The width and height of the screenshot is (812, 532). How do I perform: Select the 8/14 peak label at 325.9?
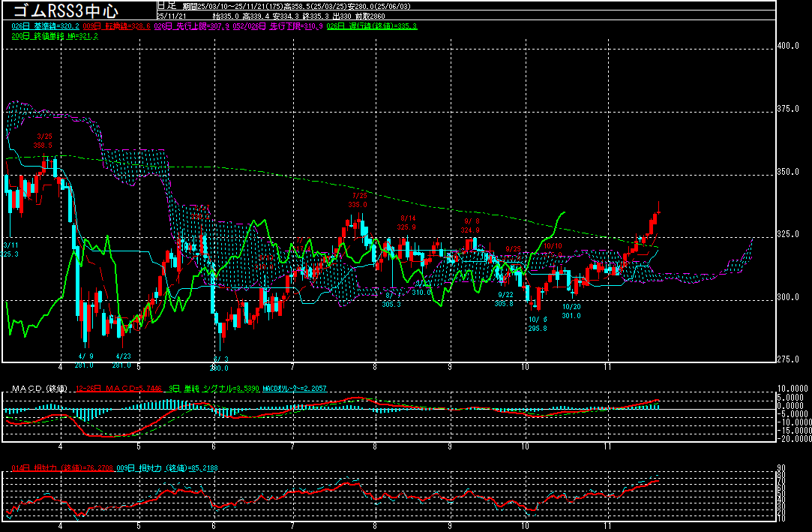(x=406, y=222)
